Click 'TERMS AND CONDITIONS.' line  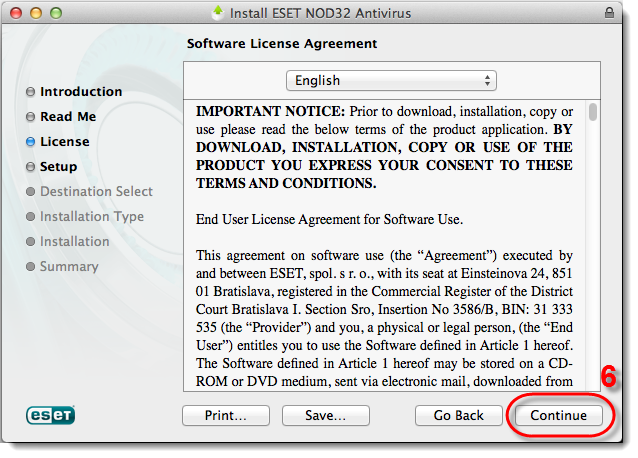[286, 183]
